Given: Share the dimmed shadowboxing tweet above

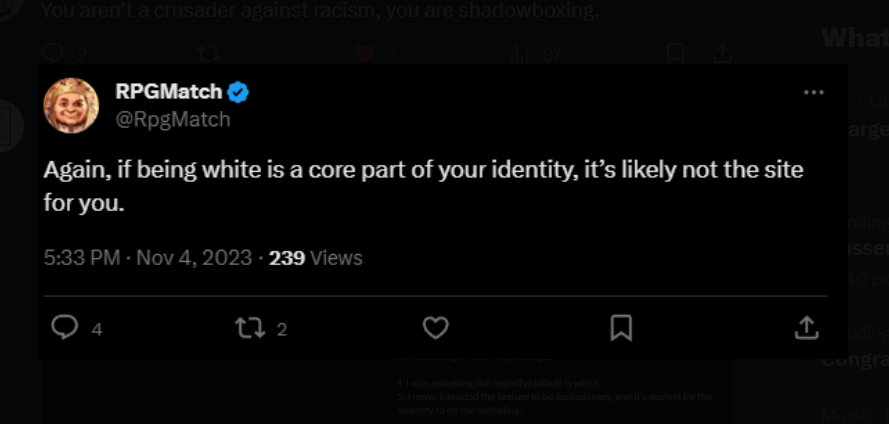Looking at the screenshot, I should coord(720,54).
